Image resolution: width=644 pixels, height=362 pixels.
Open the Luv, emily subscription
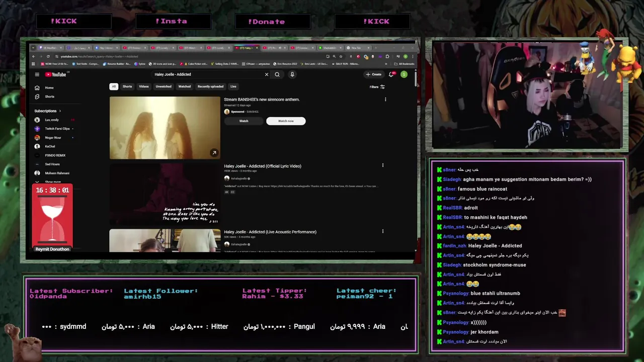pyautogui.click(x=52, y=120)
